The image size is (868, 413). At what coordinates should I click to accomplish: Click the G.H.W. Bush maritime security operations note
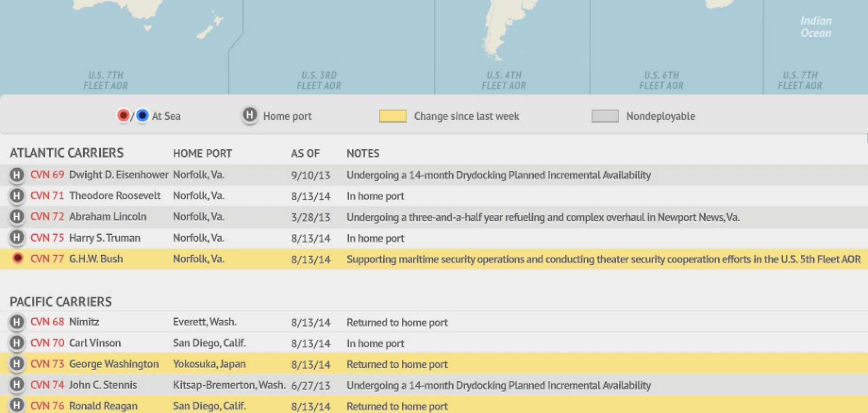[x=604, y=259]
